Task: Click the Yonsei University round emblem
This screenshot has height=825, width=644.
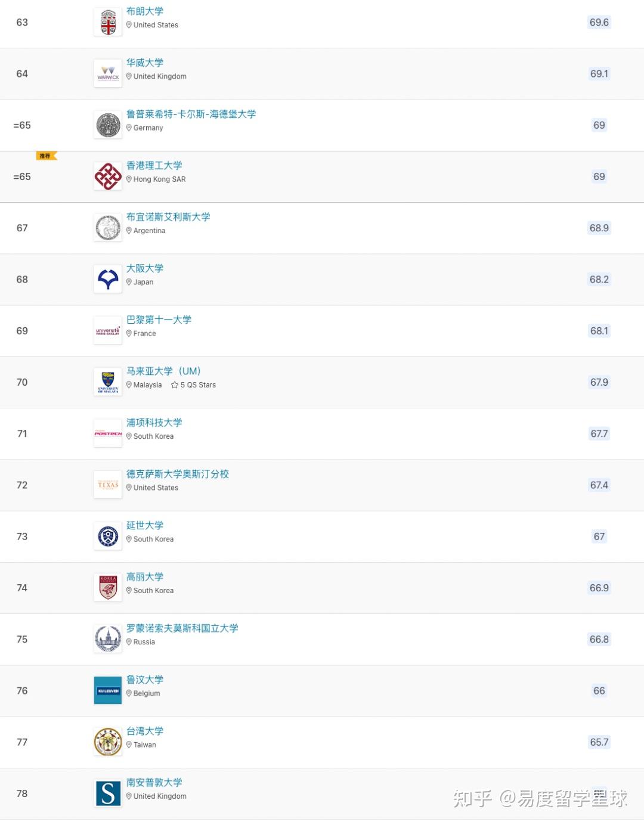Action: [x=108, y=537]
